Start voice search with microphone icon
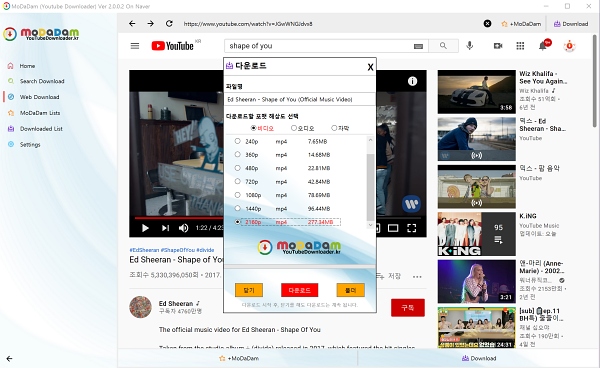The width and height of the screenshot is (600, 368). pos(470,46)
